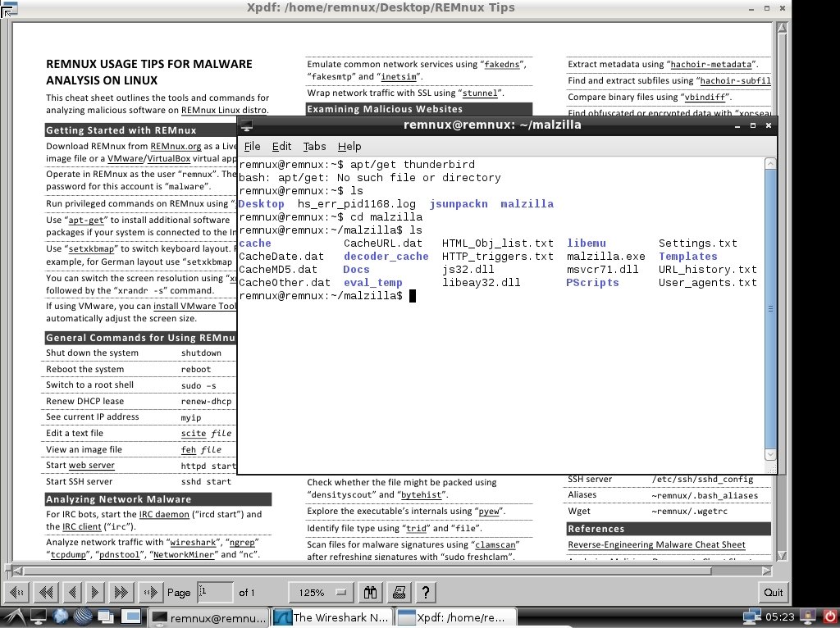Click the striped globe icon in taskbar
Viewport: 840px width, 628px height.
click(83, 617)
